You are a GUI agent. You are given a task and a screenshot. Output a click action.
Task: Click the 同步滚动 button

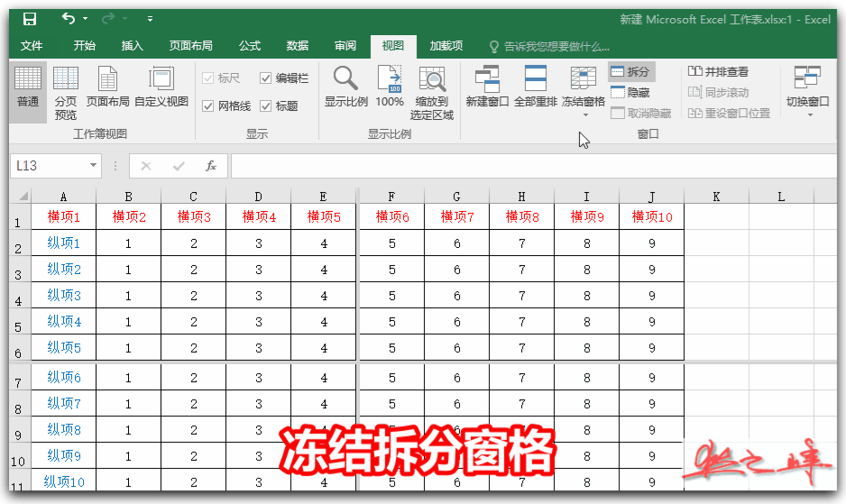coord(719,92)
